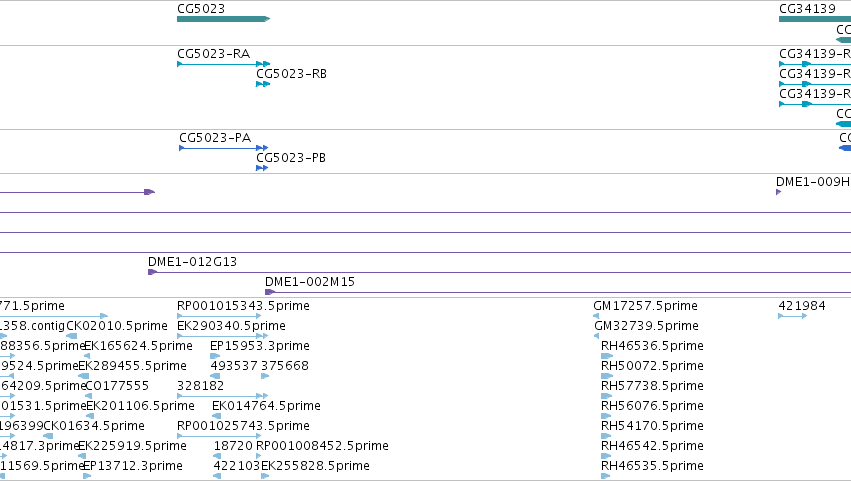Click the GM17257.5prime EST arrow
Screen dimensions: 851x481
[x=596, y=316]
